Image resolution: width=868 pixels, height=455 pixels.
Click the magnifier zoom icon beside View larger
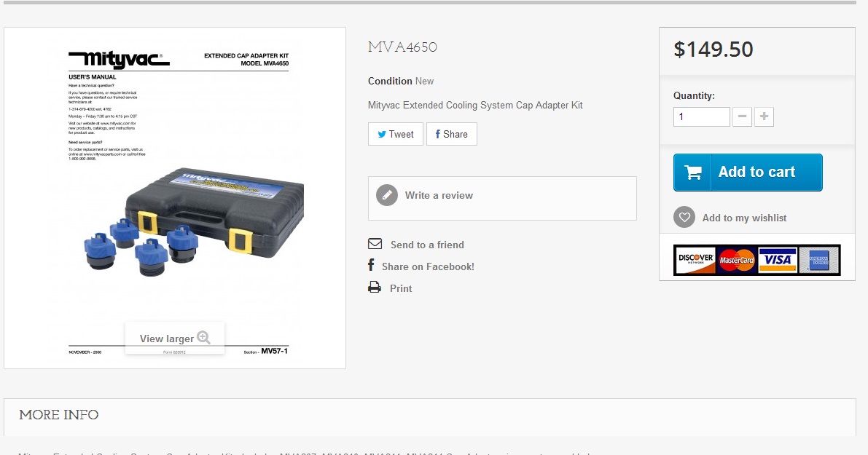click(x=204, y=337)
